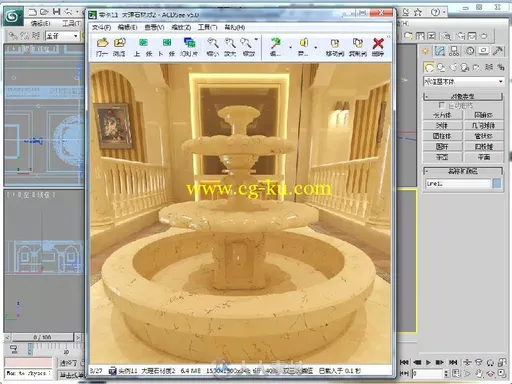Click the Browse icon in ACDSee toolbar
This screenshot has height=384, width=512.
(x=119, y=43)
